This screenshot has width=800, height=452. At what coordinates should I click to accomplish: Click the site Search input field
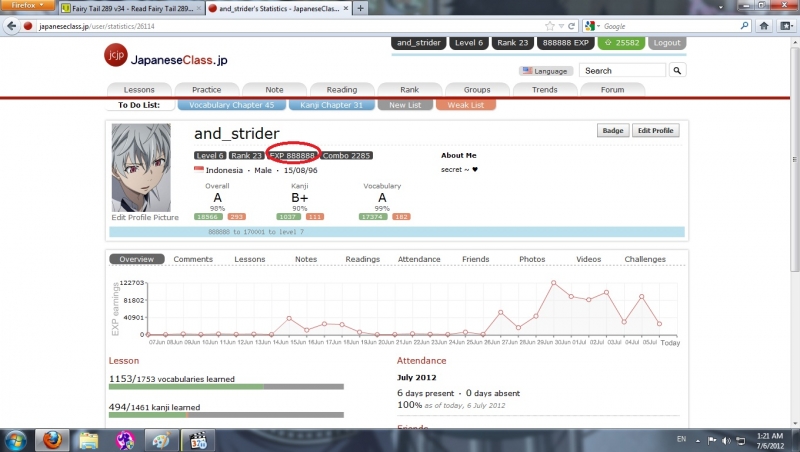623,71
